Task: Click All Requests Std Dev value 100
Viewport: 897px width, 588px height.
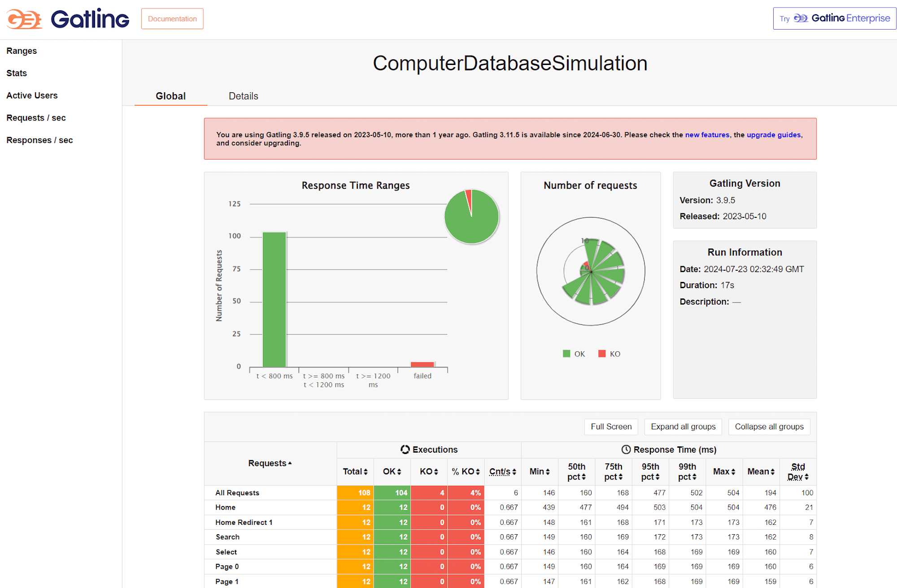Action: [x=807, y=493]
